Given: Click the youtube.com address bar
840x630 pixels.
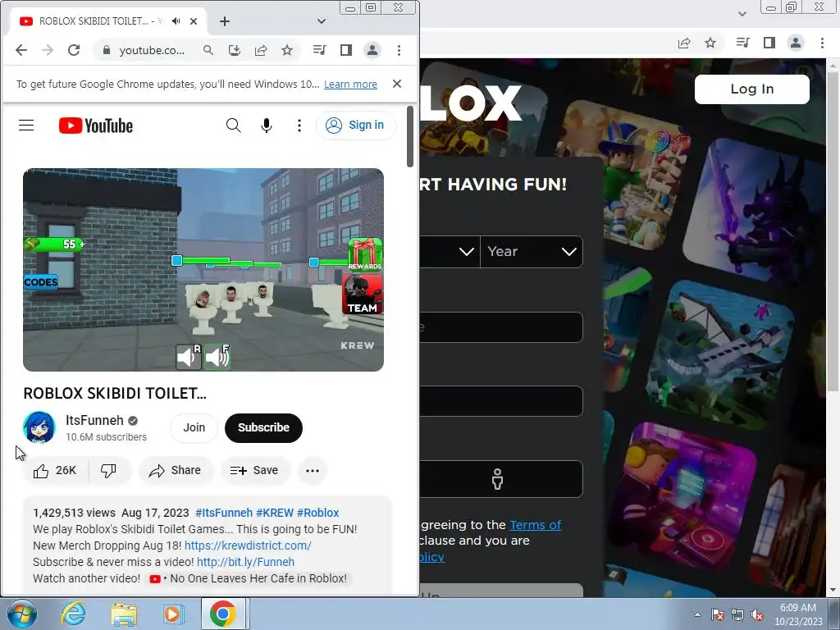Looking at the screenshot, I should pyautogui.click(x=152, y=50).
